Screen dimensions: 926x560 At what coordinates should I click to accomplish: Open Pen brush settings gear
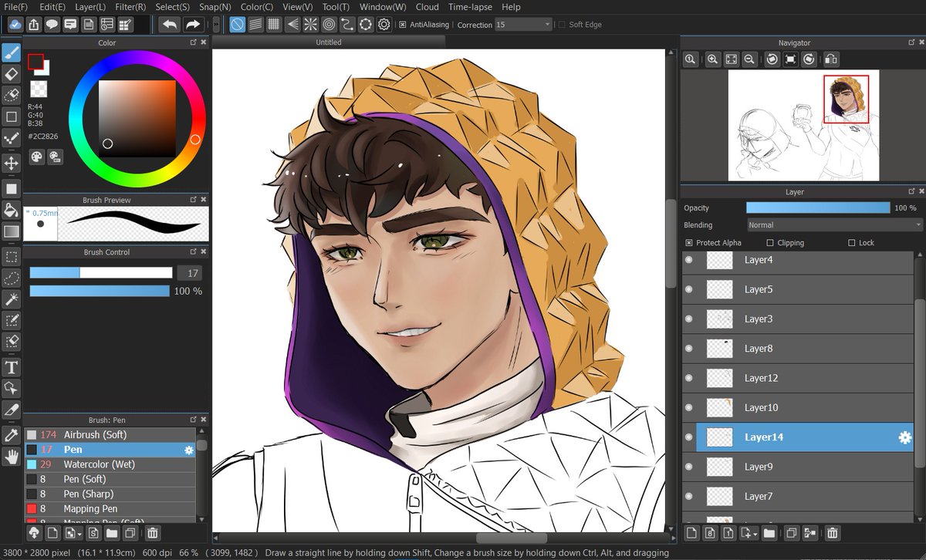(188, 450)
